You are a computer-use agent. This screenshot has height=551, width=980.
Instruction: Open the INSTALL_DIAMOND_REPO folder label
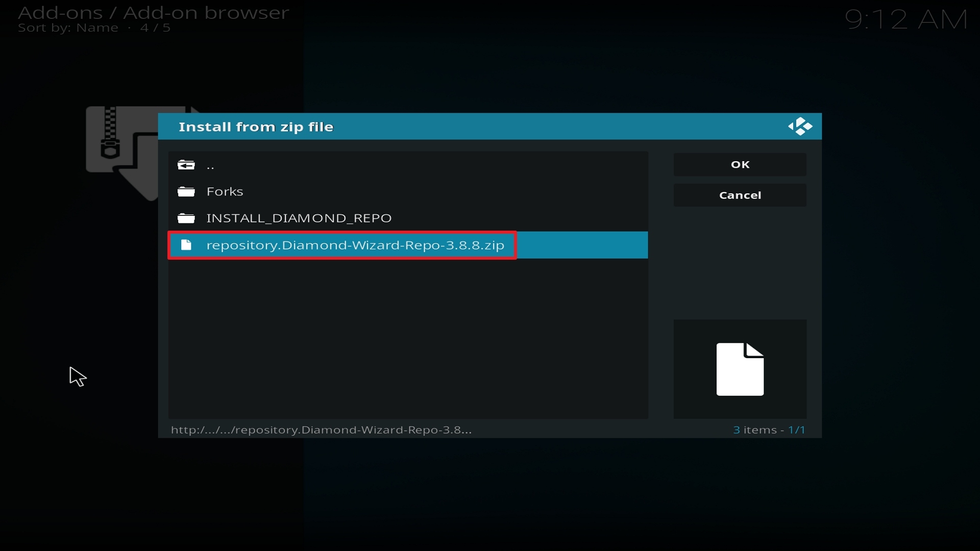(x=299, y=218)
